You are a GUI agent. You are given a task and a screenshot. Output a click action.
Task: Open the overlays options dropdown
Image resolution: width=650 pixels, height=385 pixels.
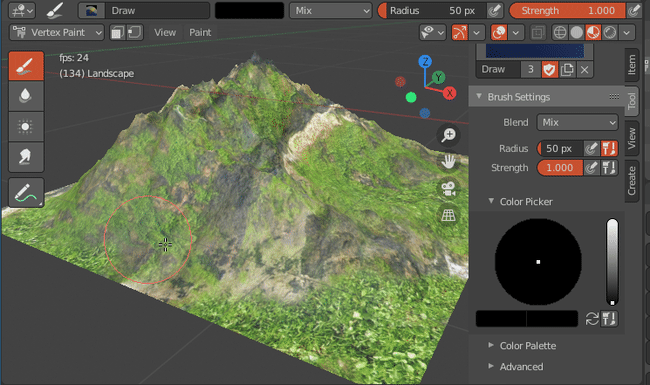(516, 32)
